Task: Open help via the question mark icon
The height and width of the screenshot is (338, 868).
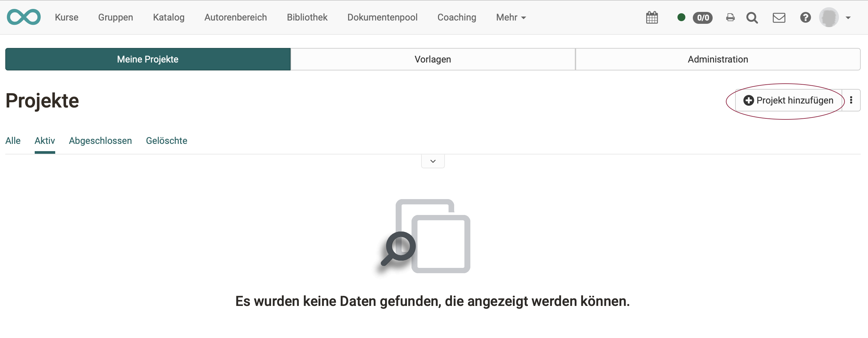Action: tap(805, 17)
